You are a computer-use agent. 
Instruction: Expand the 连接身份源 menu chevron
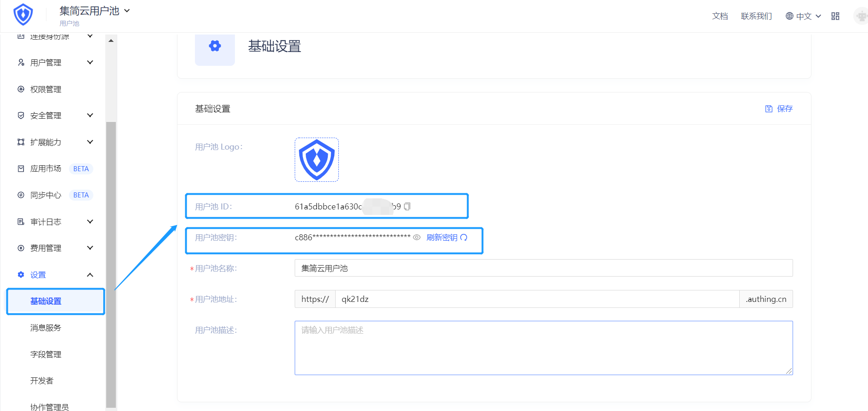pos(90,36)
